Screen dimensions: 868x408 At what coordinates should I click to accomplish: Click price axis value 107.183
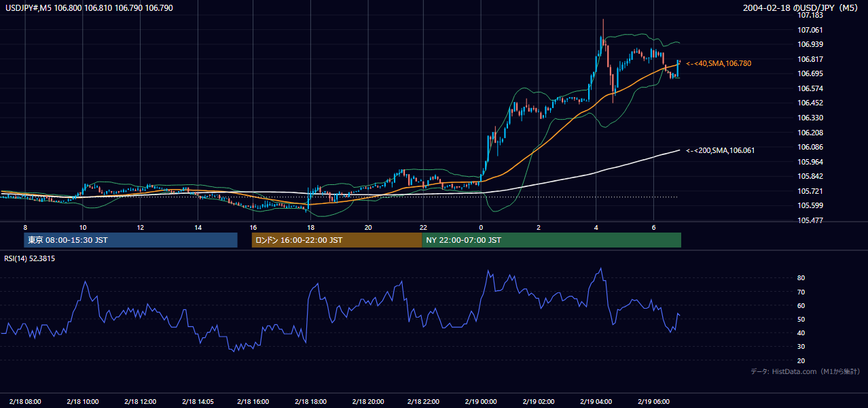click(810, 15)
